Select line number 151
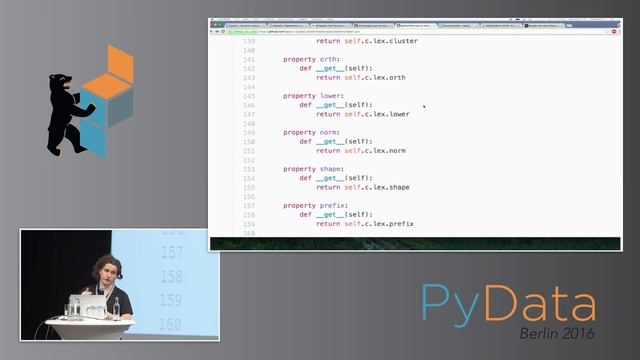 (249, 151)
